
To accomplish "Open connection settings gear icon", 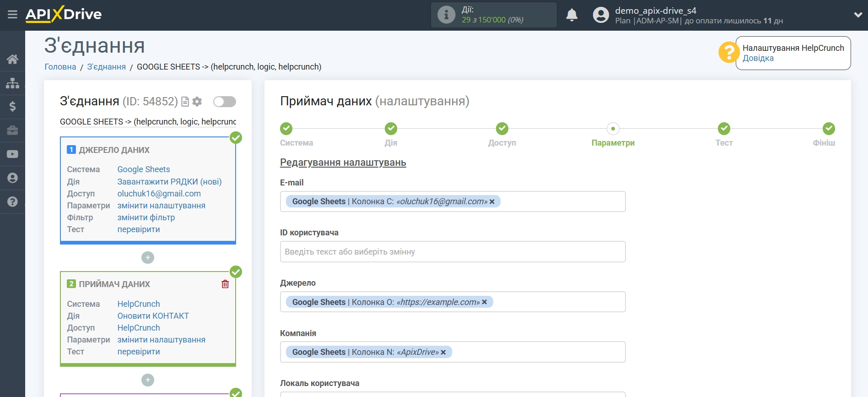I will click(x=197, y=102).
